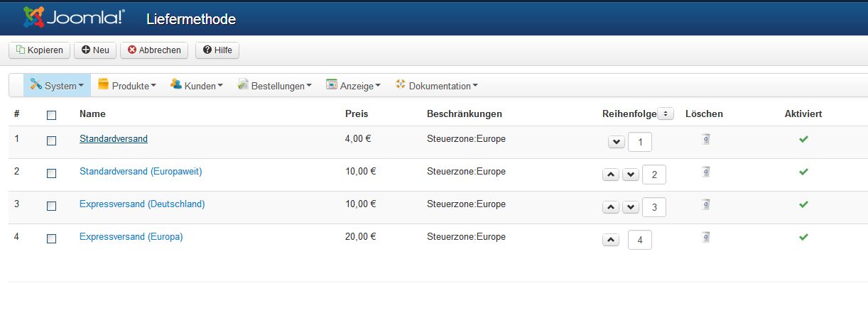Select all rows with header checkbox

point(51,115)
